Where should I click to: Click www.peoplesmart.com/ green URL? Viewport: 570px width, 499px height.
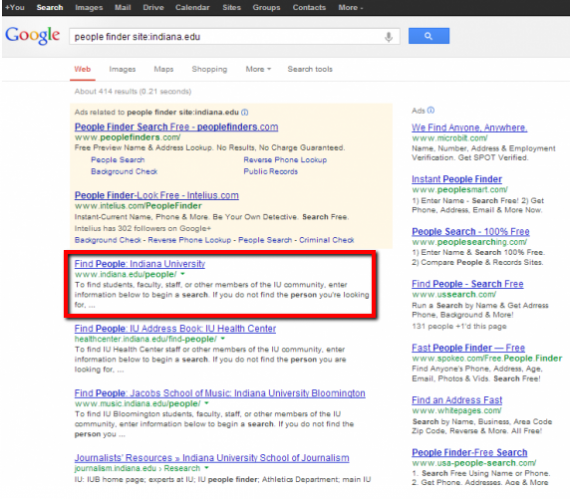pyautogui.click(x=459, y=190)
